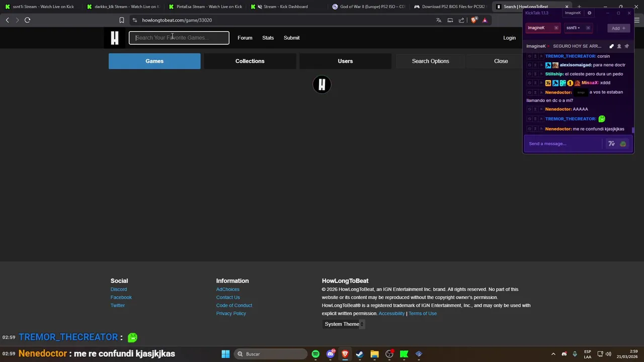This screenshot has height=362, width=644.
Task: Open the page translate icon in address bar
Action: (439, 20)
